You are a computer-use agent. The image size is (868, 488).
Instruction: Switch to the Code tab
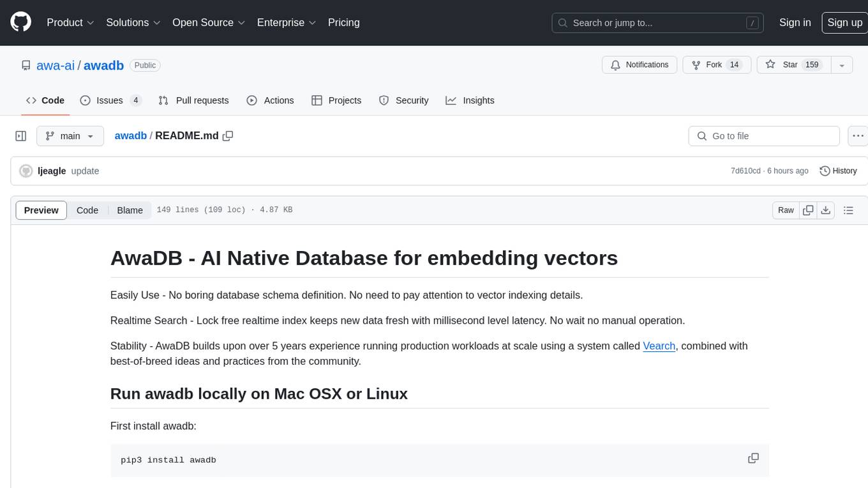[45, 100]
